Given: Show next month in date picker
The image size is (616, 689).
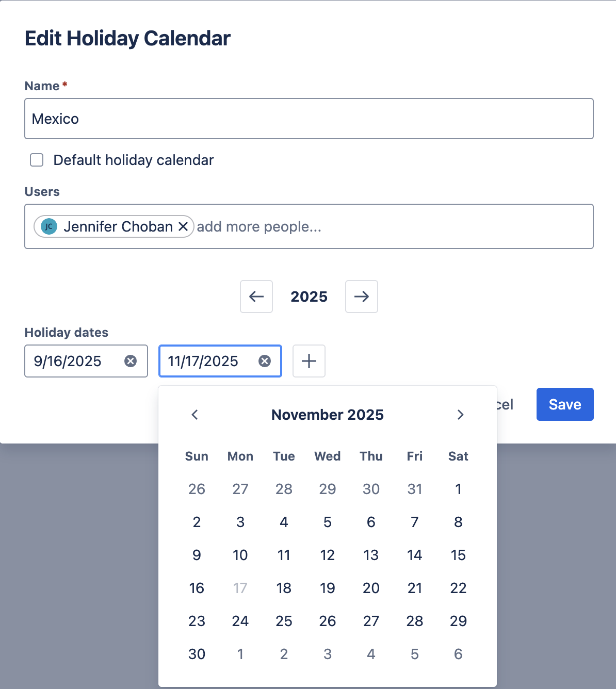Looking at the screenshot, I should coord(460,415).
